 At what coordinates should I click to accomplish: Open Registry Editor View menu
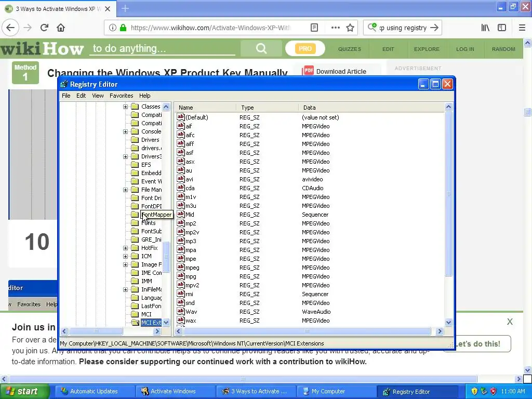click(x=98, y=96)
